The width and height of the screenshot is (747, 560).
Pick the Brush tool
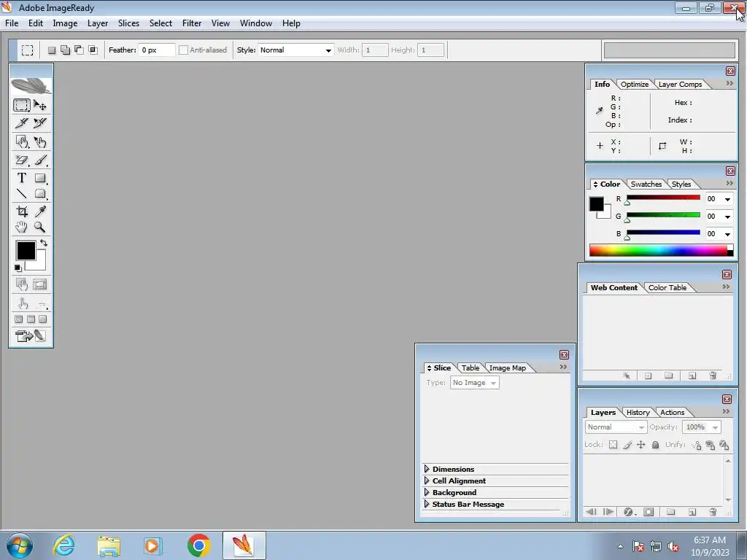(40, 160)
